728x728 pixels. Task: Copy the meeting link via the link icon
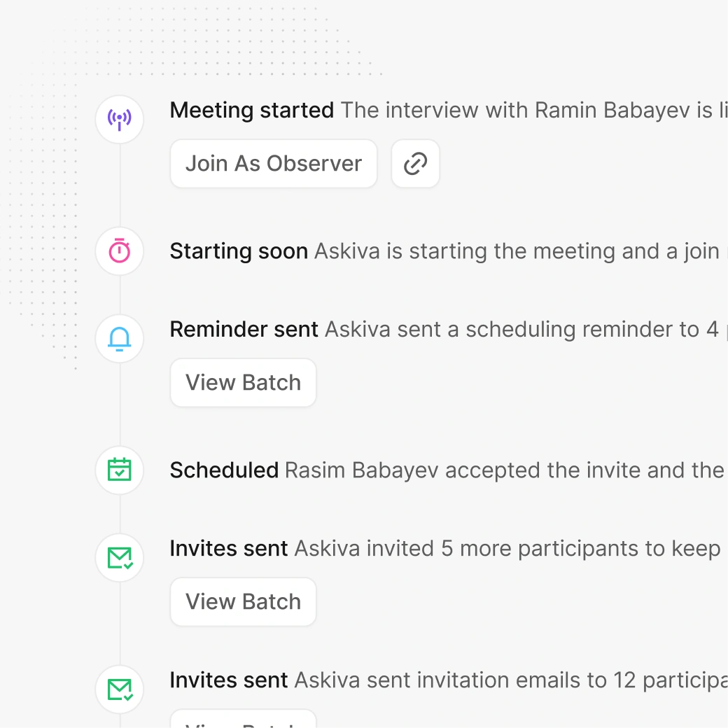pos(415,163)
